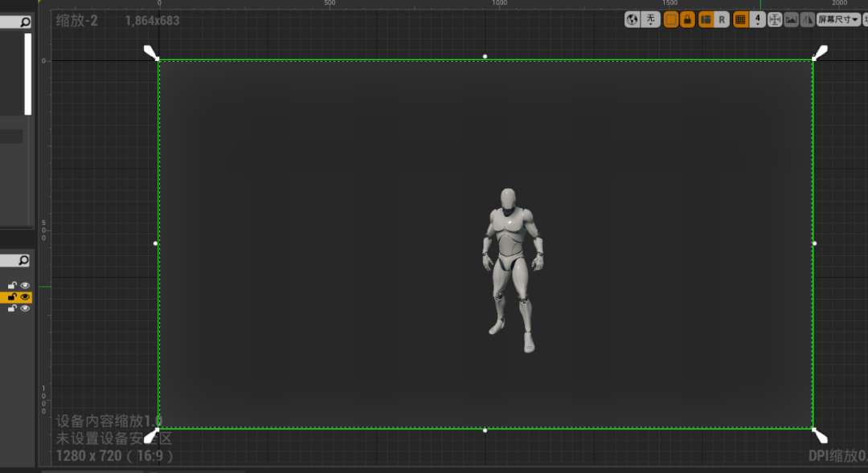Click the 设备内容缩放1.0 label
868x473 pixels.
108,421
